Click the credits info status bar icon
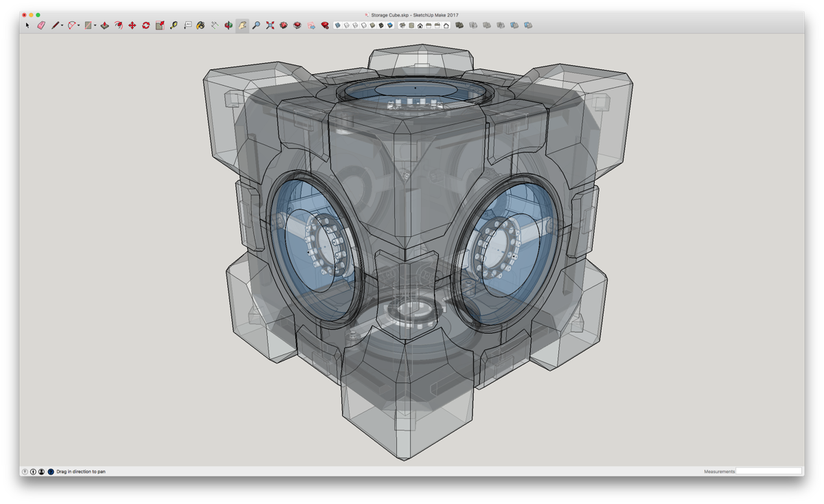Image resolution: width=824 pixels, height=504 pixels. (x=33, y=472)
